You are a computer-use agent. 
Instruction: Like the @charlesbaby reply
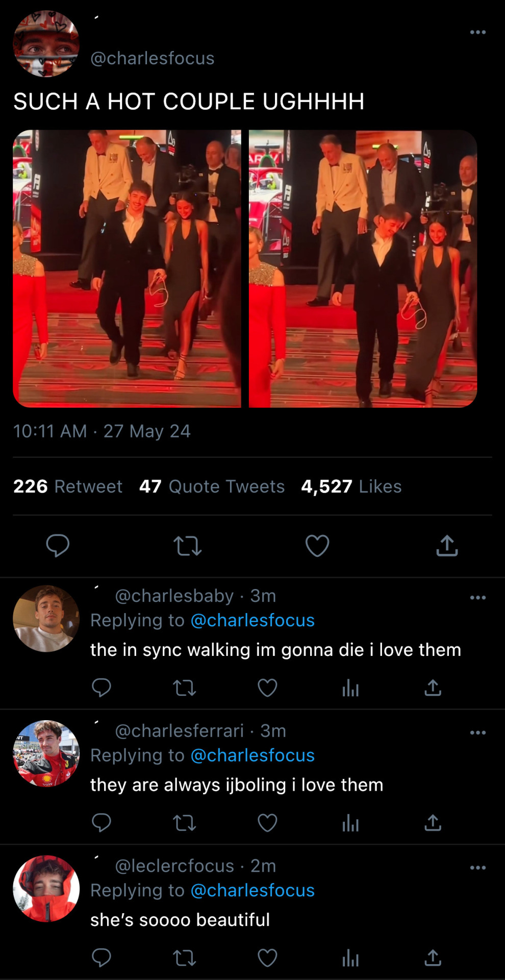pyautogui.click(x=267, y=688)
